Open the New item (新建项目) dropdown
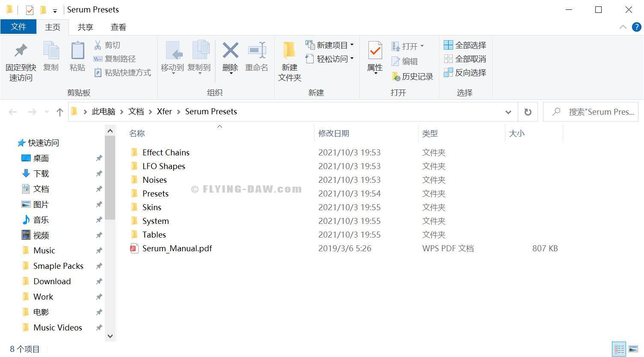The width and height of the screenshot is (644, 357). coord(352,45)
